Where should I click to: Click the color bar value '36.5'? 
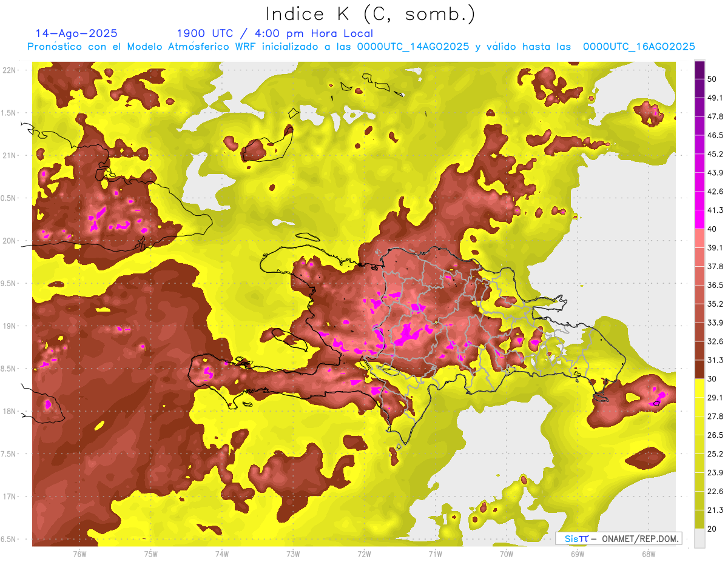click(x=715, y=285)
